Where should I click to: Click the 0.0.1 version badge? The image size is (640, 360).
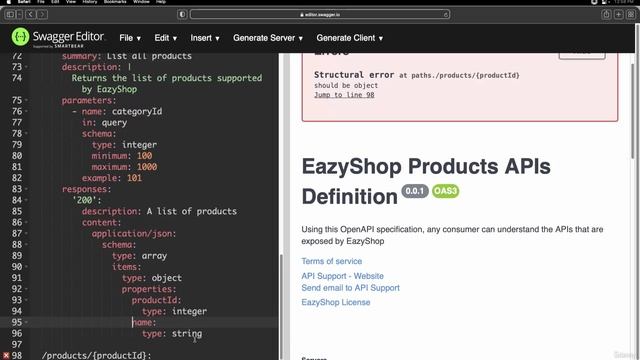415,191
